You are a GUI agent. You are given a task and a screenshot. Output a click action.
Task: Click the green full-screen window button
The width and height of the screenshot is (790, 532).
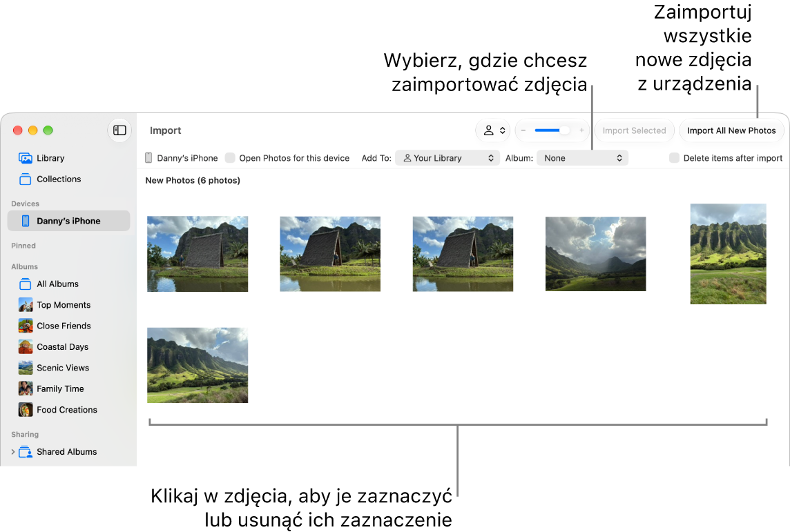48,130
